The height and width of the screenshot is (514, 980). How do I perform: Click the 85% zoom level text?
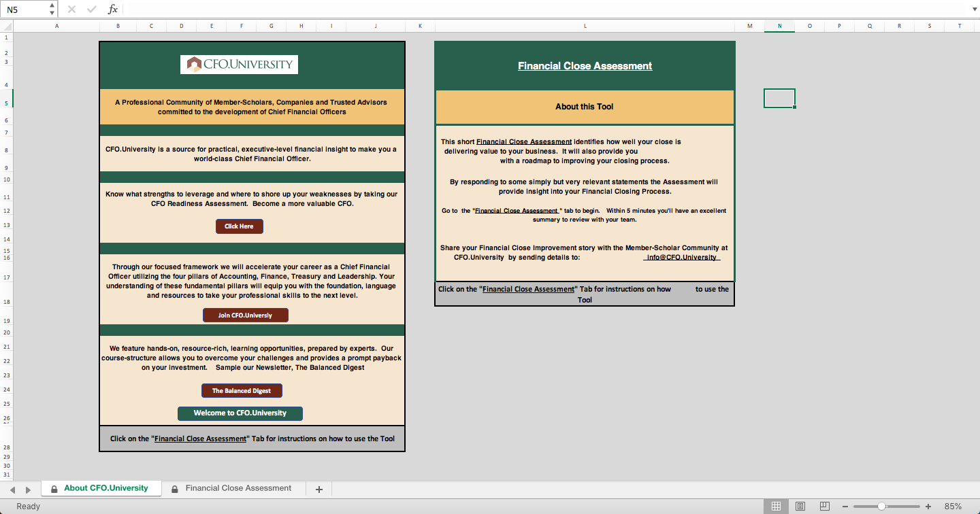coord(953,507)
